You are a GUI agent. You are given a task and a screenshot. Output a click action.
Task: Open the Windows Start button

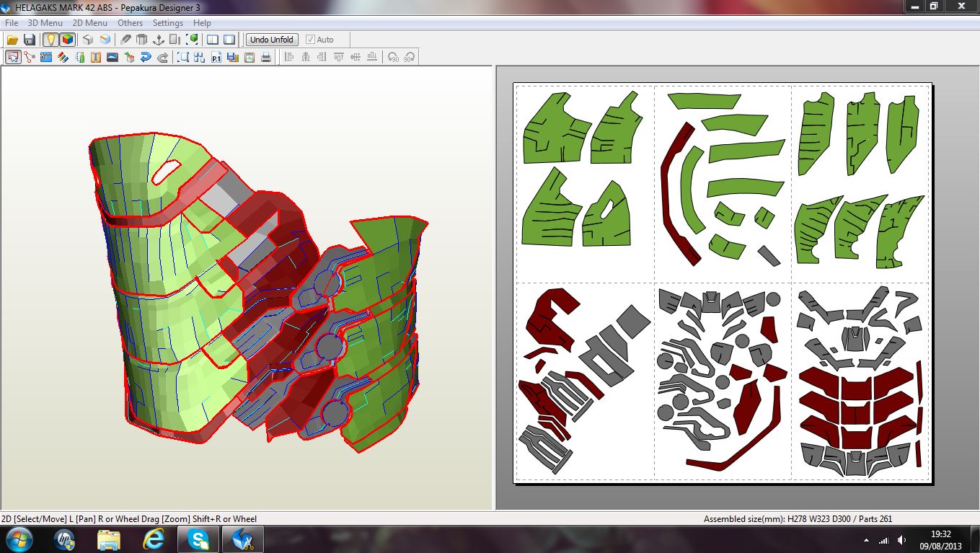[x=18, y=539]
